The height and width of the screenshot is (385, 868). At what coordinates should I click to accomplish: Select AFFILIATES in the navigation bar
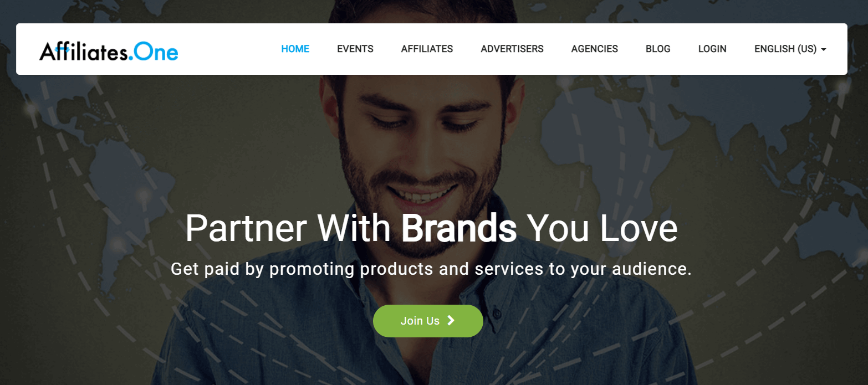(x=427, y=49)
